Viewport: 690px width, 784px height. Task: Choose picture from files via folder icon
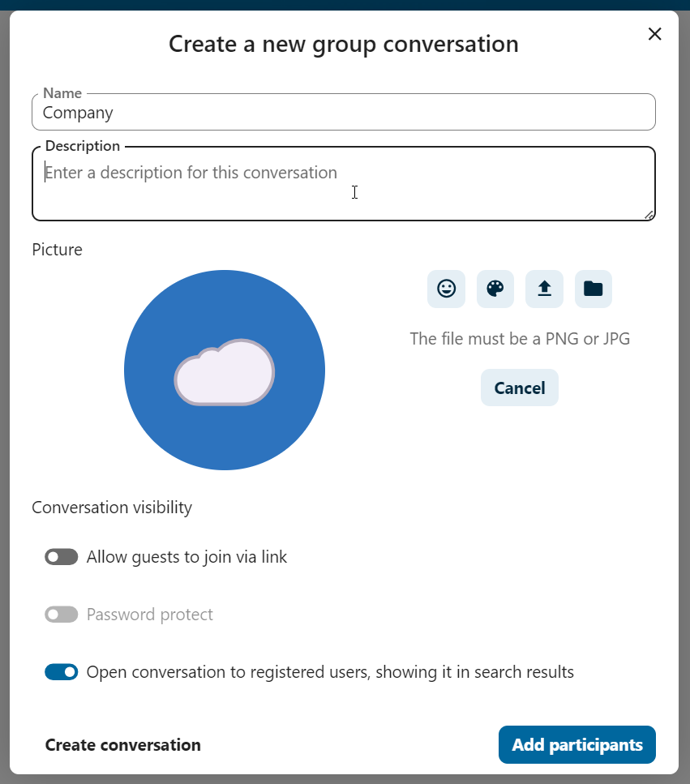594,289
